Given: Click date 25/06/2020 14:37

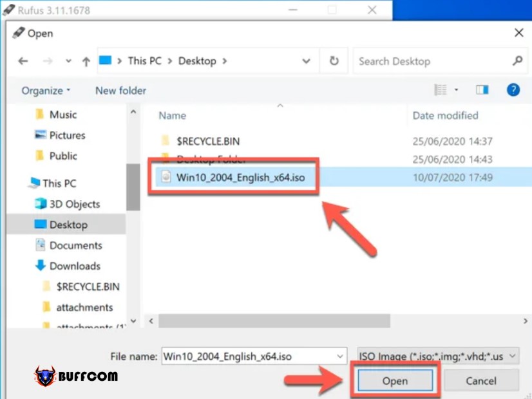Looking at the screenshot, I should pyautogui.click(x=452, y=142).
